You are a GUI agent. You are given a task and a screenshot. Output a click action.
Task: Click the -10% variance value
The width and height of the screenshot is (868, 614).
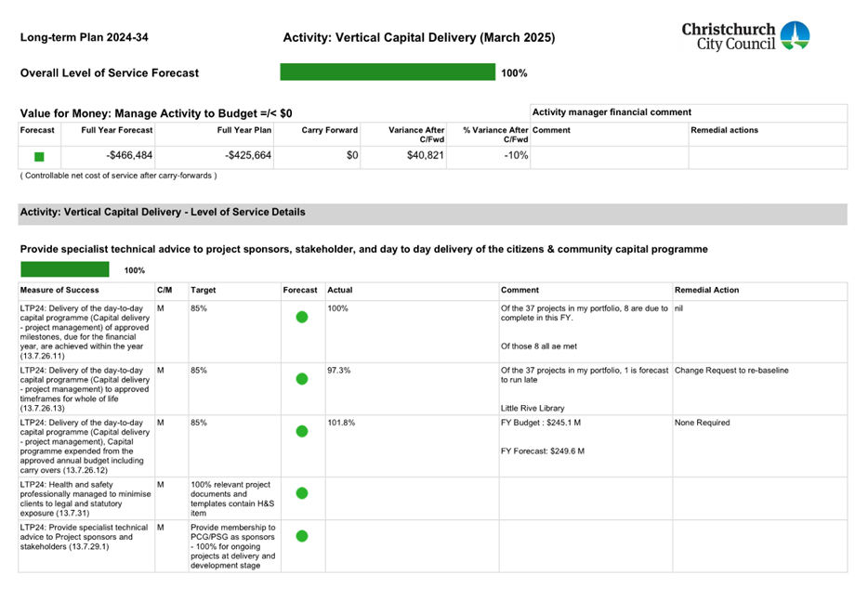point(516,155)
